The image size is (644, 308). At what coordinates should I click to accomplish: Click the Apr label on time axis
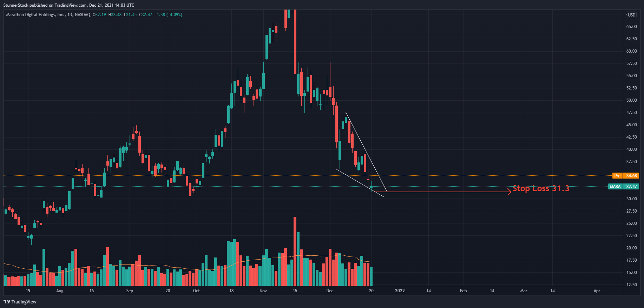(597, 291)
